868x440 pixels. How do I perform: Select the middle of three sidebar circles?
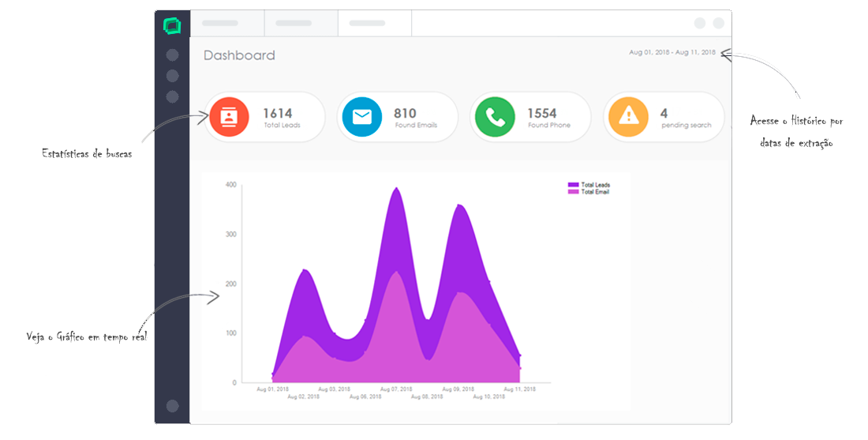[x=173, y=75]
